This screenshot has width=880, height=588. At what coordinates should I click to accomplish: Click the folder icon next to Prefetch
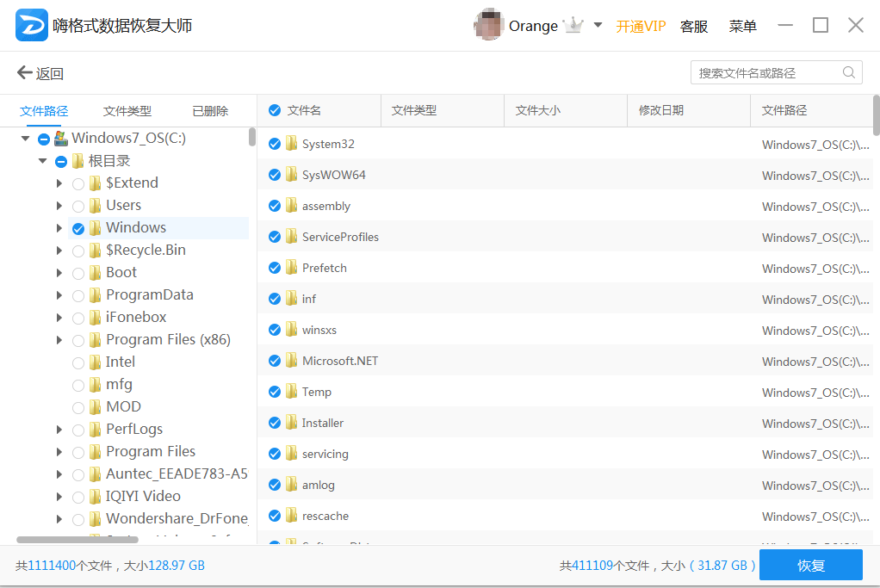click(293, 268)
